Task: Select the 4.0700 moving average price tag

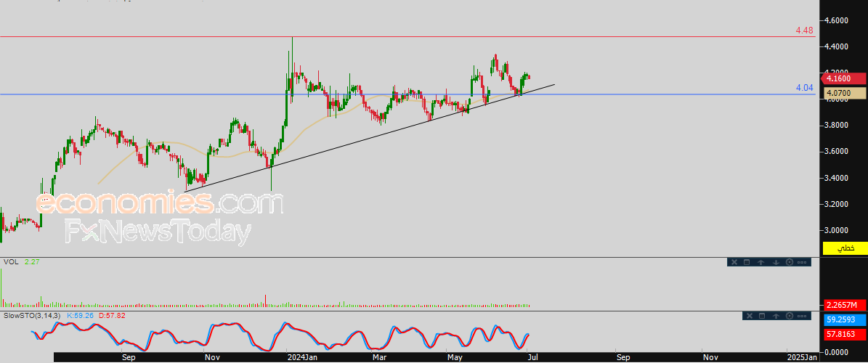Action: tap(844, 94)
